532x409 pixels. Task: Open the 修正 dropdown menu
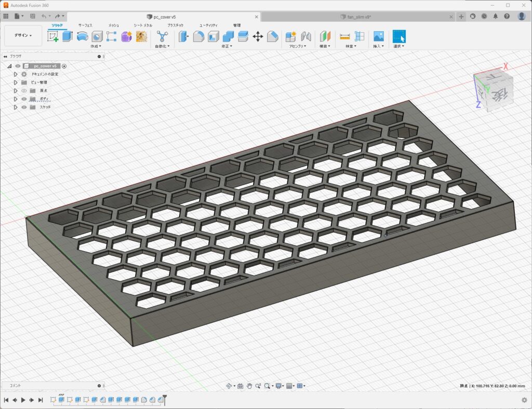tap(227, 46)
